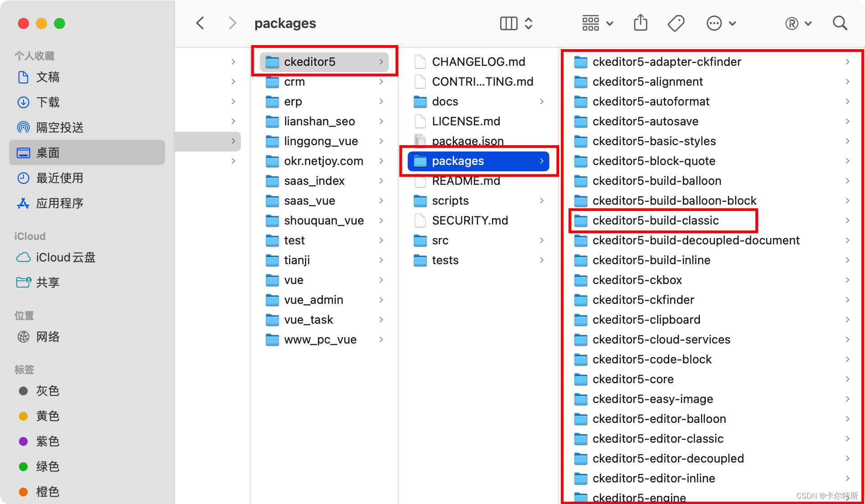Select the lianshan_seo folder
The image size is (865, 504).
point(324,121)
